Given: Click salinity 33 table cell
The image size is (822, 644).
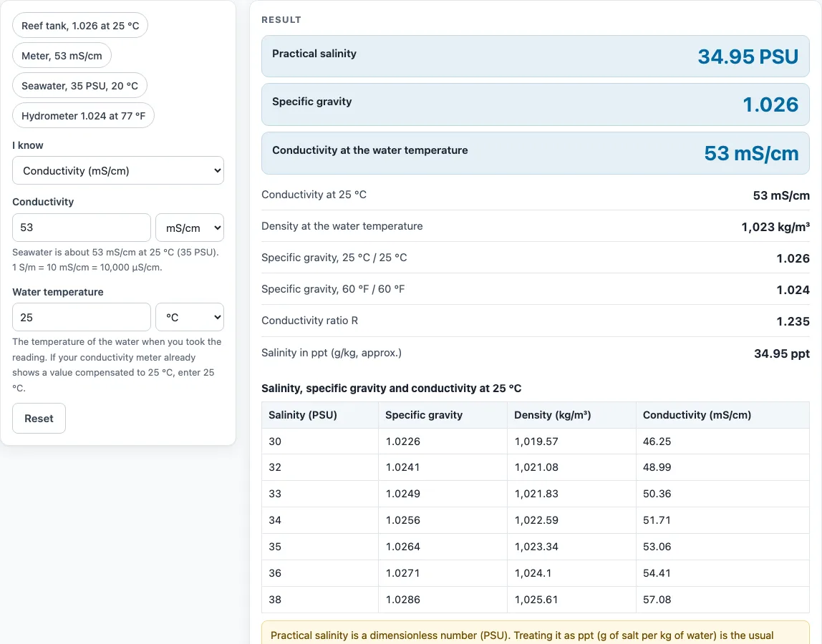Looking at the screenshot, I should (320, 494).
